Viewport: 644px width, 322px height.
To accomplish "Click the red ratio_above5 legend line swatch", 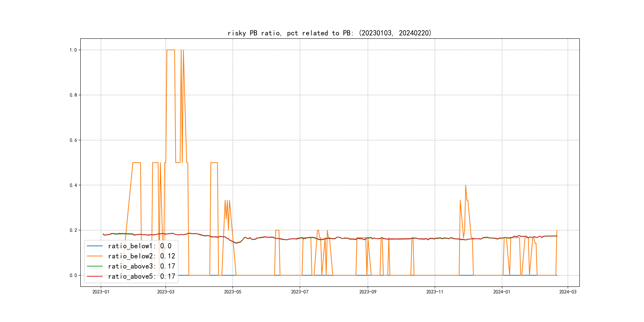I will [94, 276].
